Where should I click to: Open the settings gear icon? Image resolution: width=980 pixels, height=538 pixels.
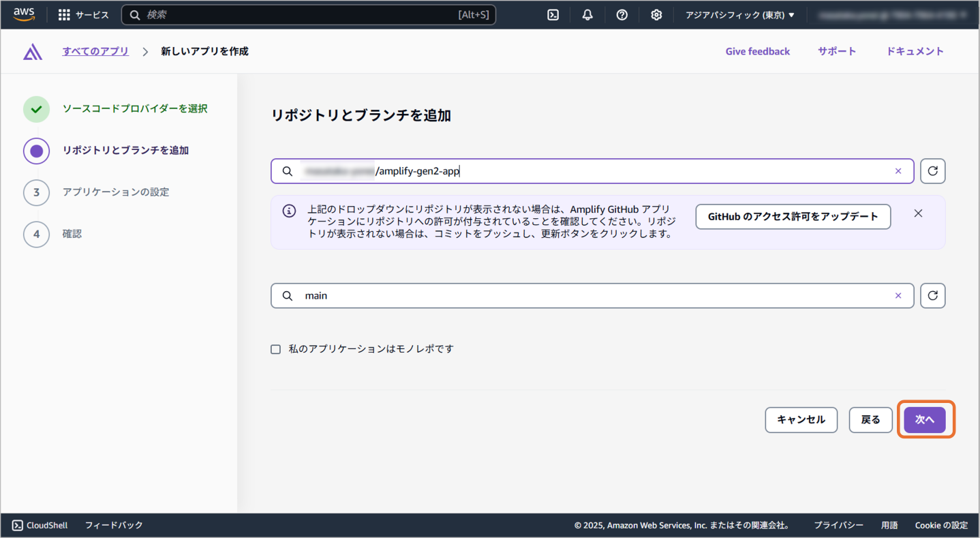pos(656,15)
